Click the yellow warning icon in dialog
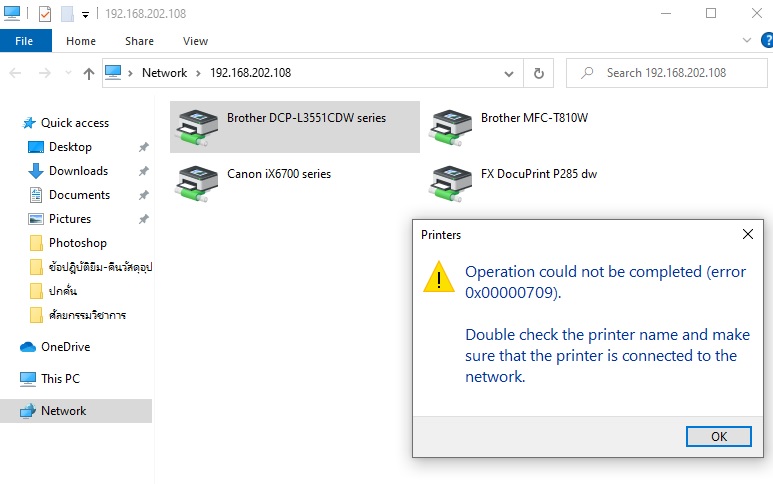The image size is (773, 484). [x=438, y=277]
